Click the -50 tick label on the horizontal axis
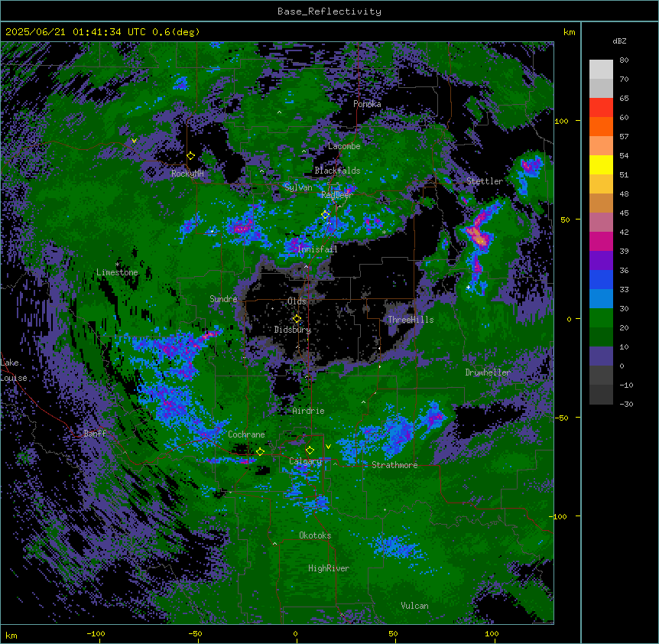The image size is (659, 644). point(195,633)
